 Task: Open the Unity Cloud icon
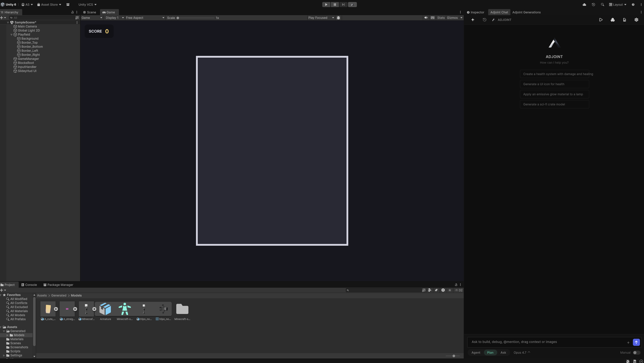(584, 5)
